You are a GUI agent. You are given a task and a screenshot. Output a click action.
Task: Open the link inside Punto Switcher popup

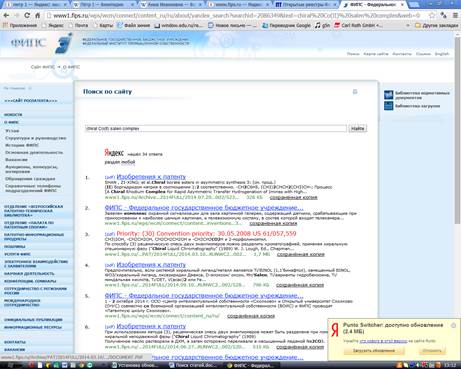coord(383,341)
